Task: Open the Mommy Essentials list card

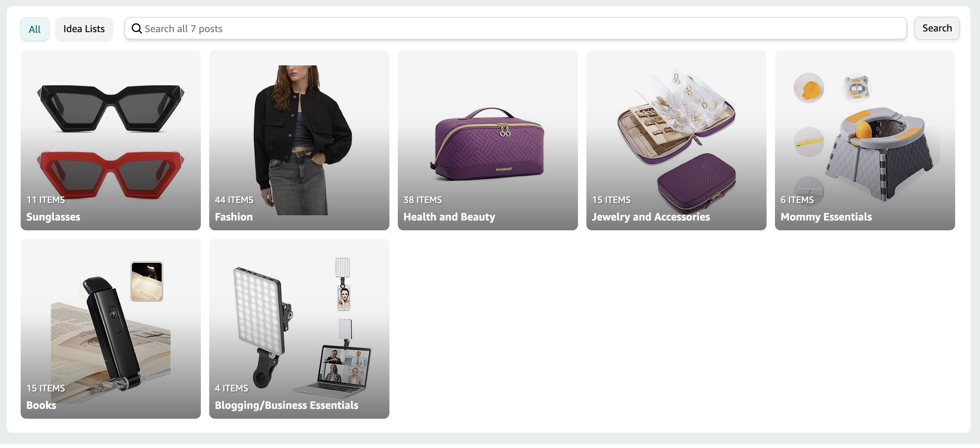Action: 865,140
